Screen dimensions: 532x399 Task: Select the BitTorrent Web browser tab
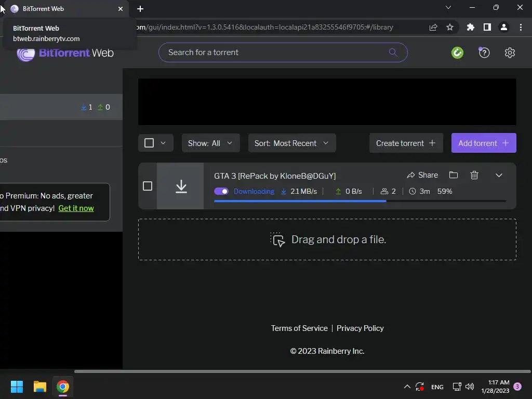point(64,9)
